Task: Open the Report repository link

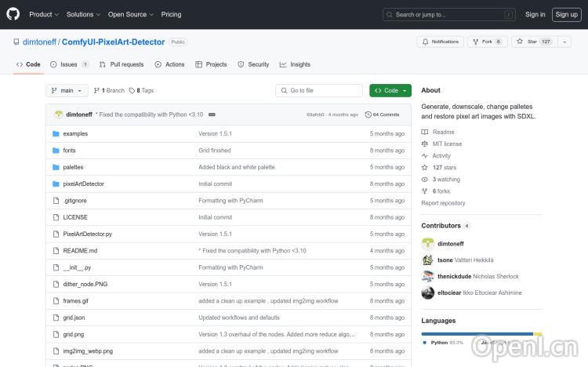Action: pyautogui.click(x=443, y=203)
